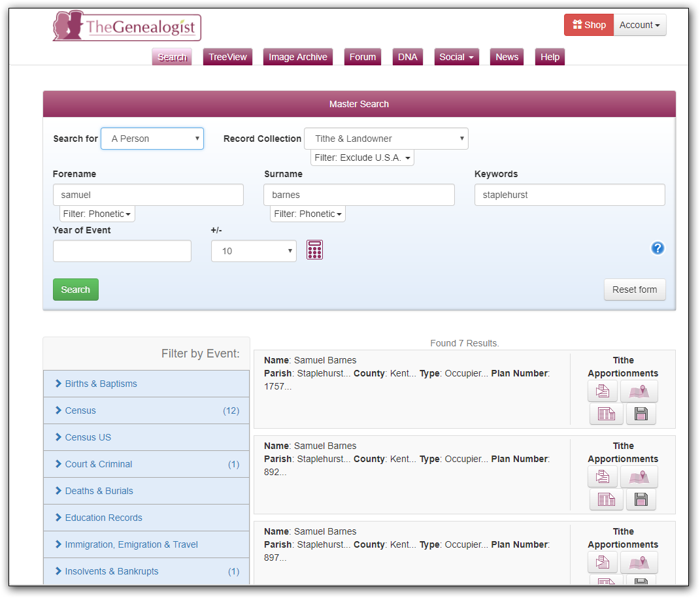The image size is (700, 598).
Task: Click the Reset form button
Action: [x=635, y=290]
